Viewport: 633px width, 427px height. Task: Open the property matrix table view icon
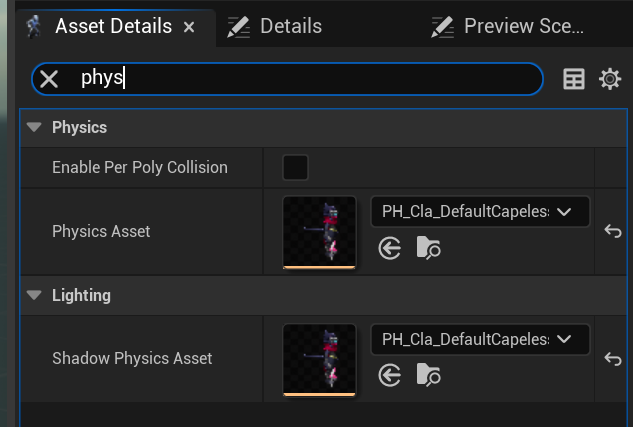pos(574,79)
